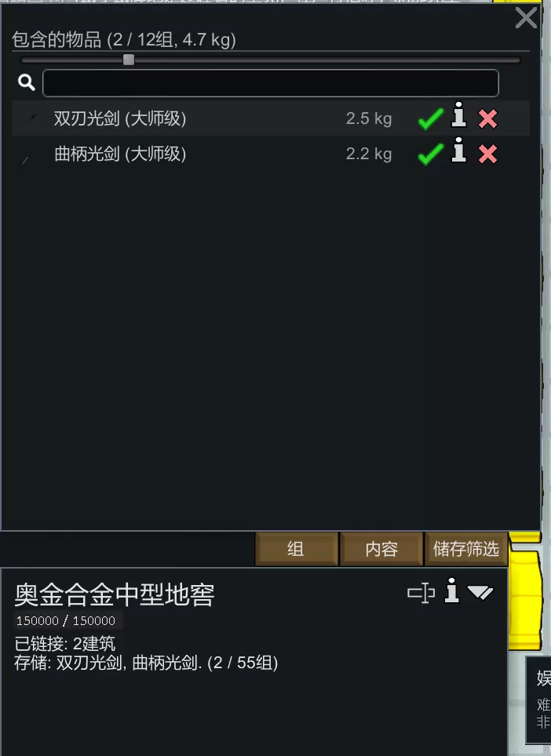Viewport: 551px width, 756px height.
Task: Select the 曲柄光剑 (大师级) row
Action: coord(271,154)
